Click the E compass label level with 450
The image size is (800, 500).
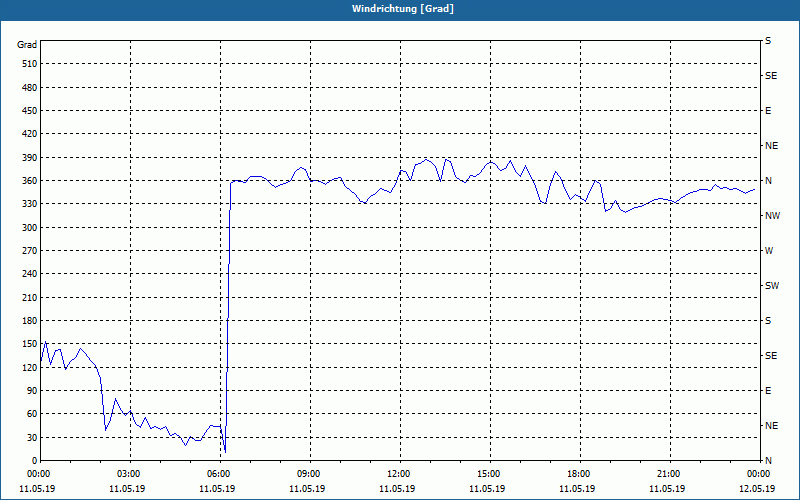pos(768,111)
